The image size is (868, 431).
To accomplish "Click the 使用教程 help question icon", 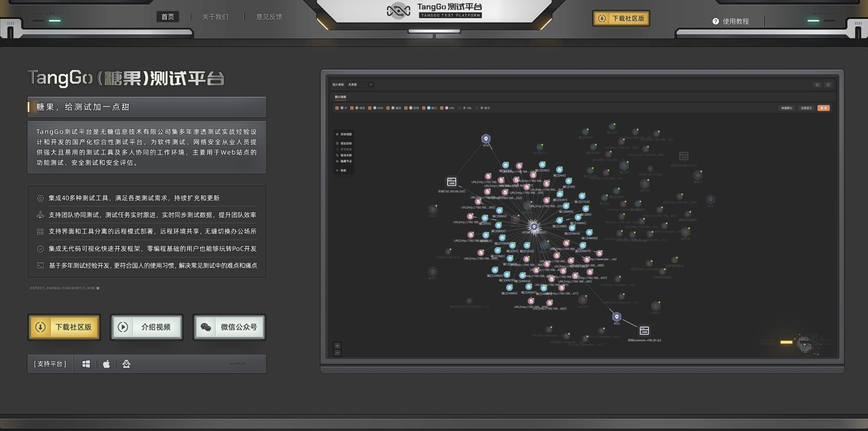I will [x=716, y=21].
